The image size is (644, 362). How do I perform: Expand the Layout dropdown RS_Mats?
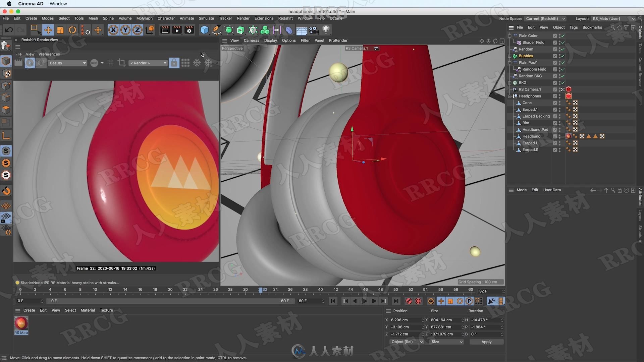(x=633, y=18)
